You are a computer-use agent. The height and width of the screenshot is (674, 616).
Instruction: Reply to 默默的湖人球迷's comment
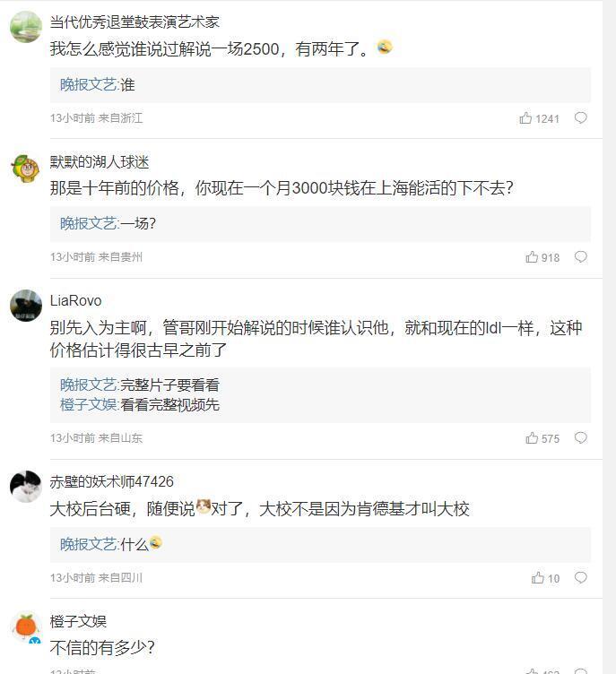(x=580, y=257)
